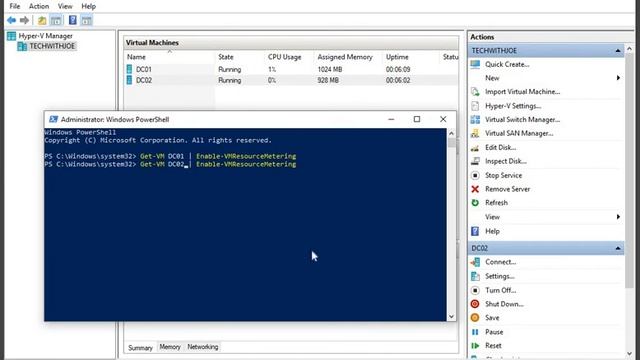Viewport: 640px width, 360px height.
Task: Open the Action menu
Action: pyautogui.click(x=39, y=6)
